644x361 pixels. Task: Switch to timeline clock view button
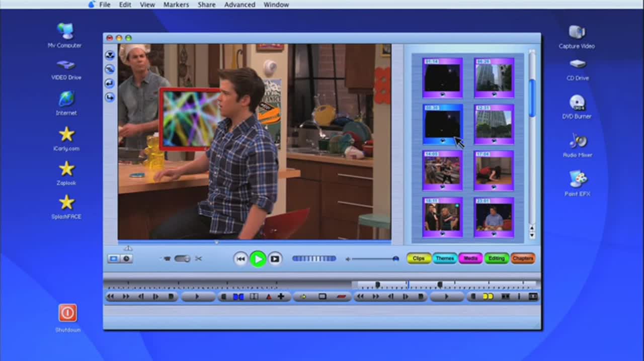126,258
